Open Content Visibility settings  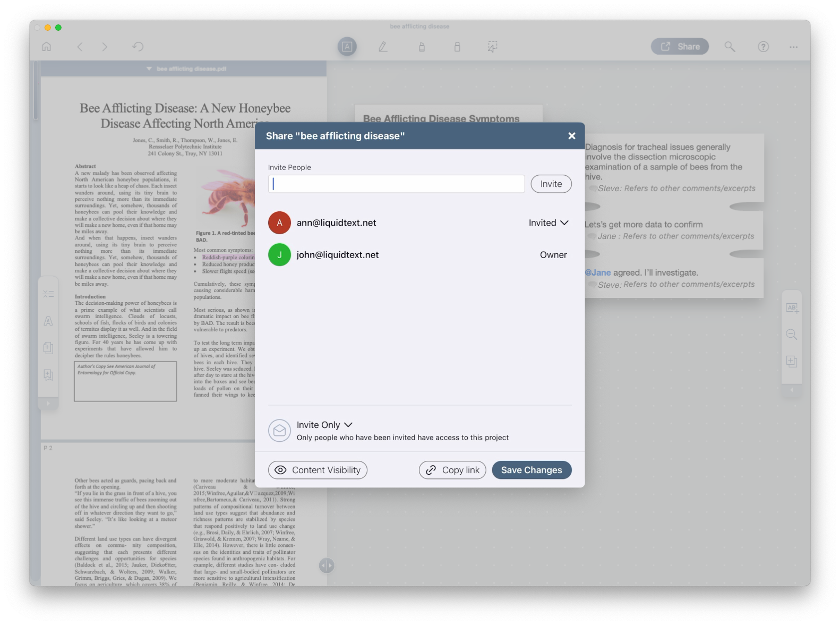318,470
